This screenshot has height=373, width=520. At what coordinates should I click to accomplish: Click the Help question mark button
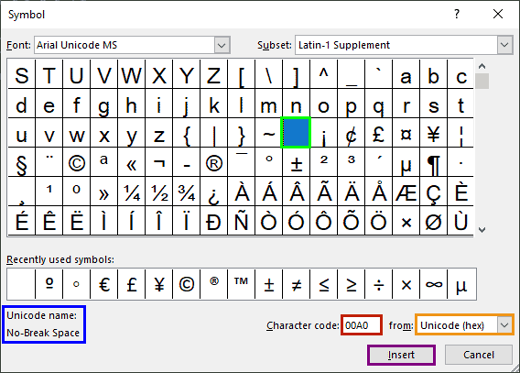tap(457, 14)
